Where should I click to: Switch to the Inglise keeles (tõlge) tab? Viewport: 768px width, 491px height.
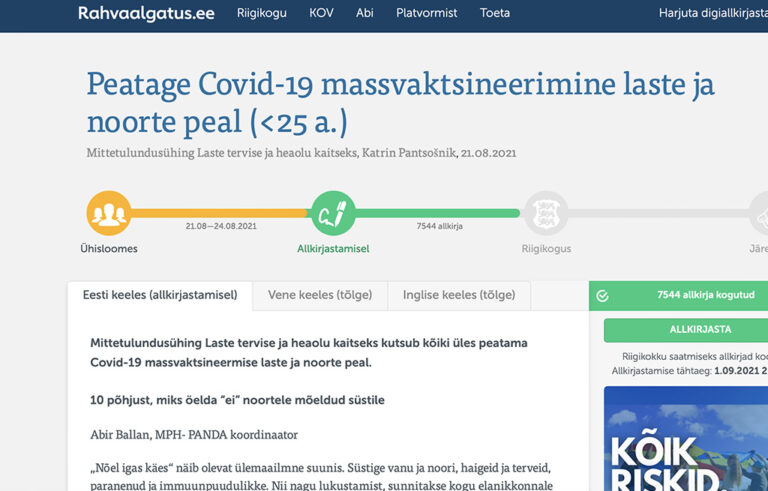pyautogui.click(x=458, y=296)
